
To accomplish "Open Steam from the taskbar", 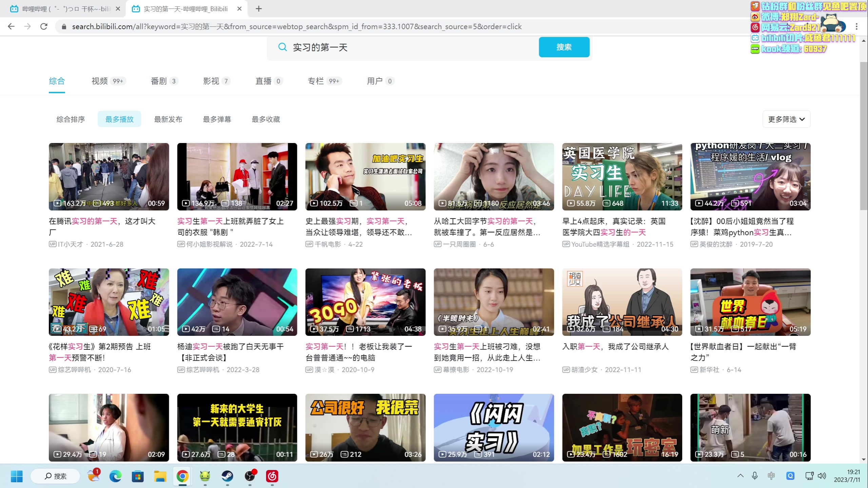I will coord(227,476).
